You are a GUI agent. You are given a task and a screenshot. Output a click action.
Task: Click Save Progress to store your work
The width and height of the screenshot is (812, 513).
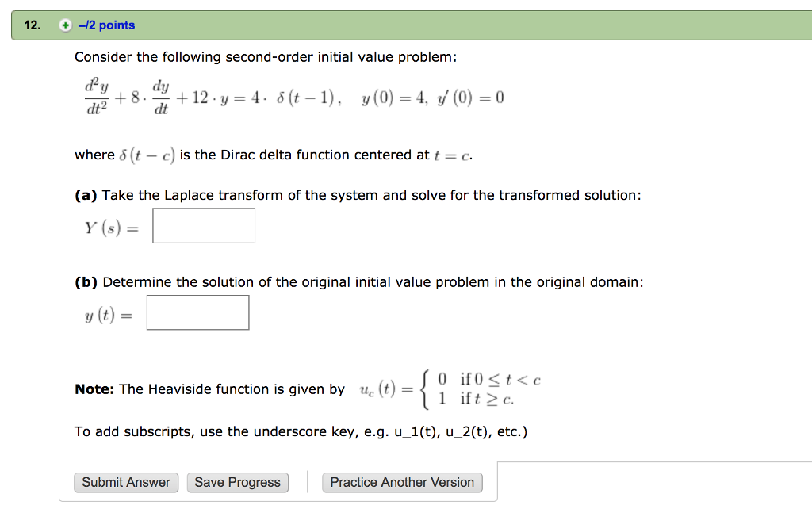237,482
